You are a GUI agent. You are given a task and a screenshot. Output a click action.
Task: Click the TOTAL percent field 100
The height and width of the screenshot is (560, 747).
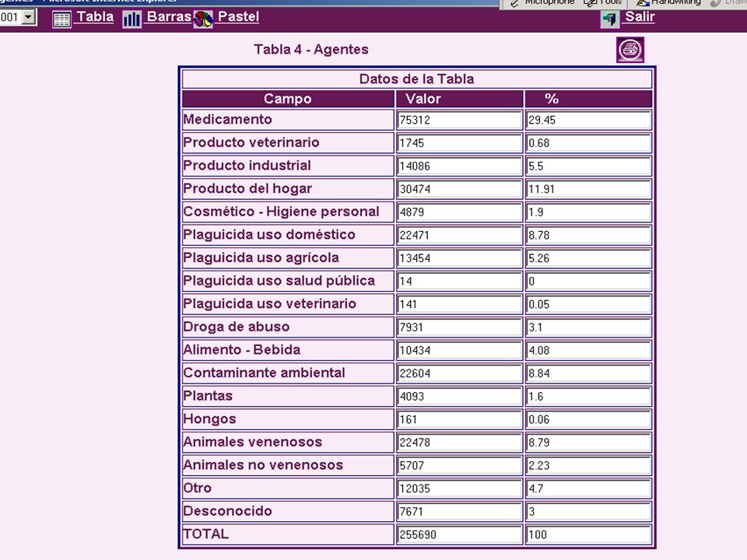coord(588,535)
